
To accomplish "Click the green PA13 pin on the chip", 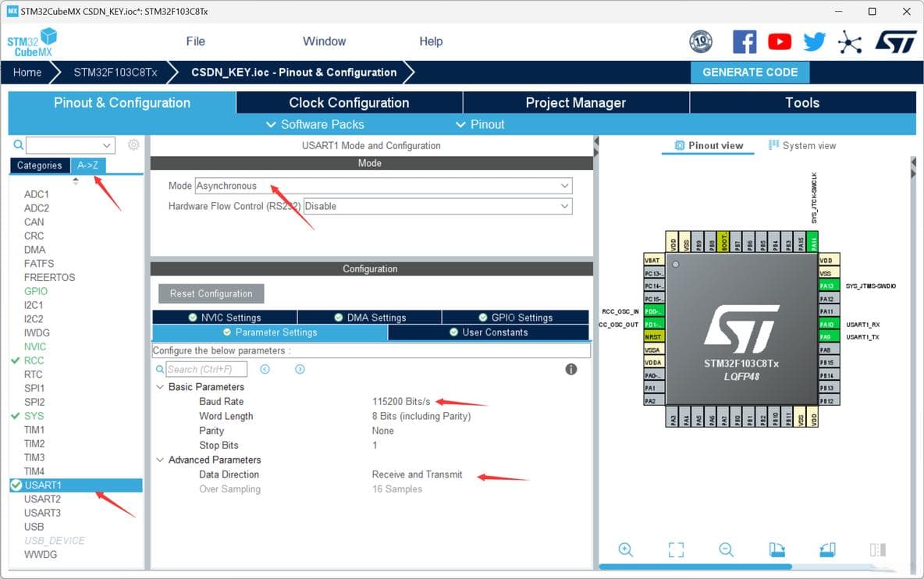I will 829,286.
